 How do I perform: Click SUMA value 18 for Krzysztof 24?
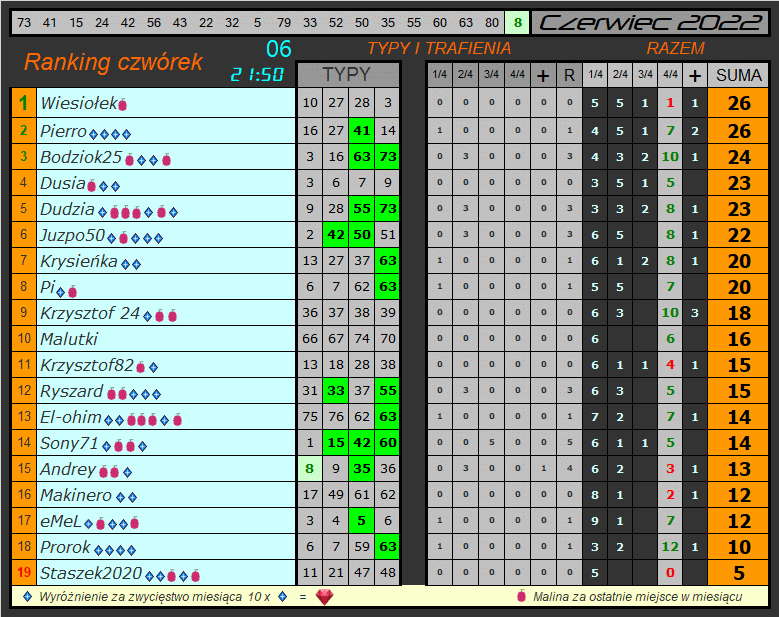pyautogui.click(x=738, y=313)
